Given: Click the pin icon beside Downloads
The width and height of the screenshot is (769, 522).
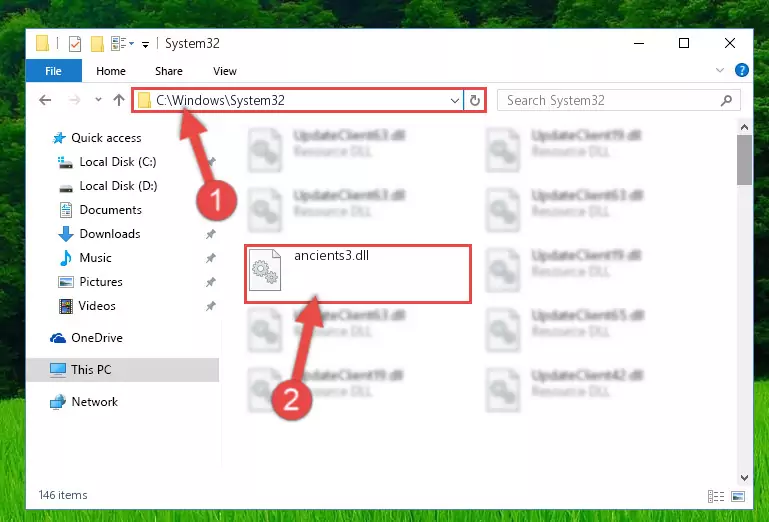Looking at the screenshot, I should click(x=210, y=234).
